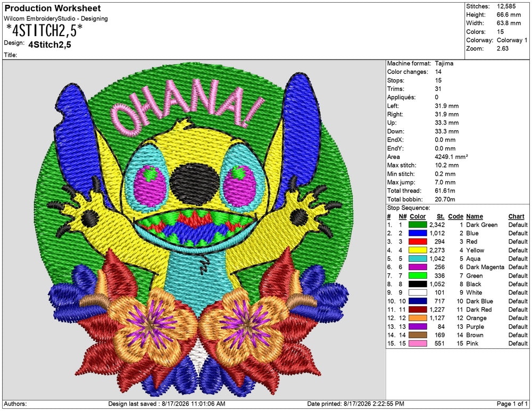Click the Orange thread color swatch
The image size is (532, 411).
[x=418, y=318]
